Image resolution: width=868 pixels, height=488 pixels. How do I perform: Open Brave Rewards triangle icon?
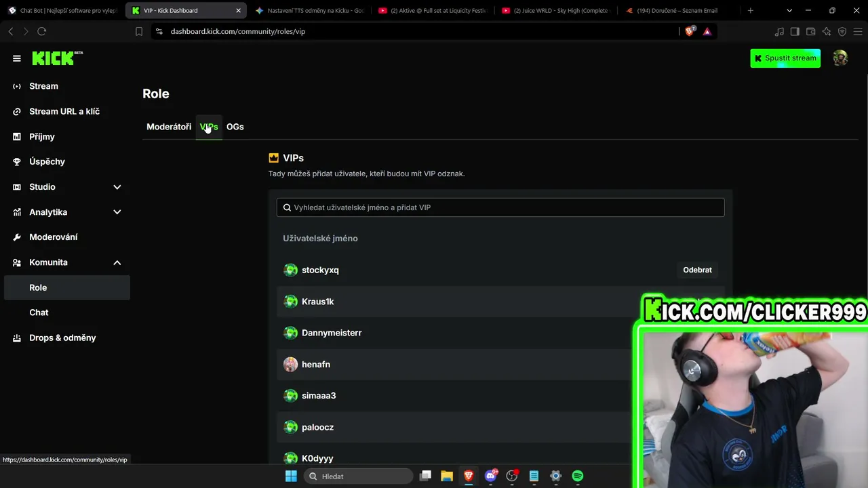707,31
